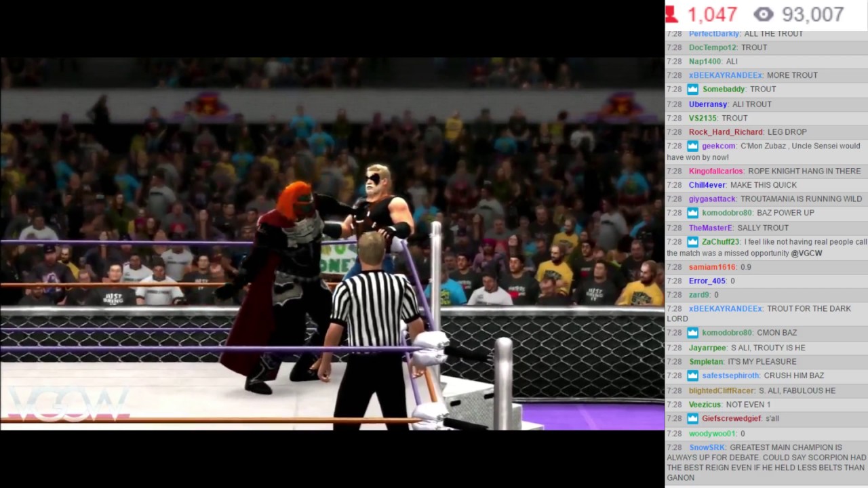
Task: Click the 93,007 total views number
Action: tap(812, 14)
